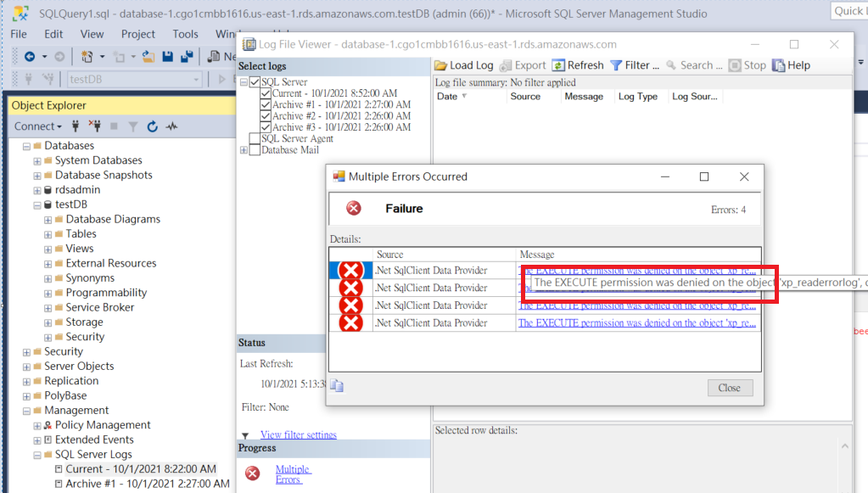Screen dimensions: 868x493
Task: Open the View menu
Action: click(92, 34)
